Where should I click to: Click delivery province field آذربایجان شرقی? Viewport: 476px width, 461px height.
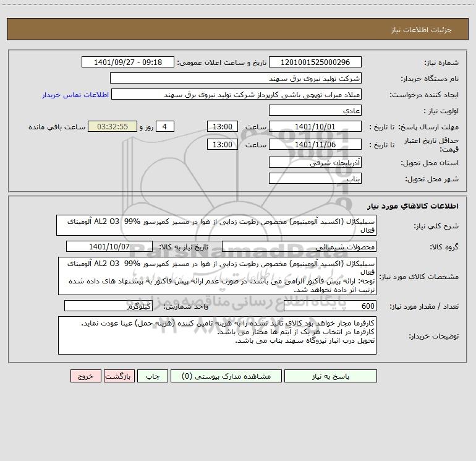click(x=315, y=162)
